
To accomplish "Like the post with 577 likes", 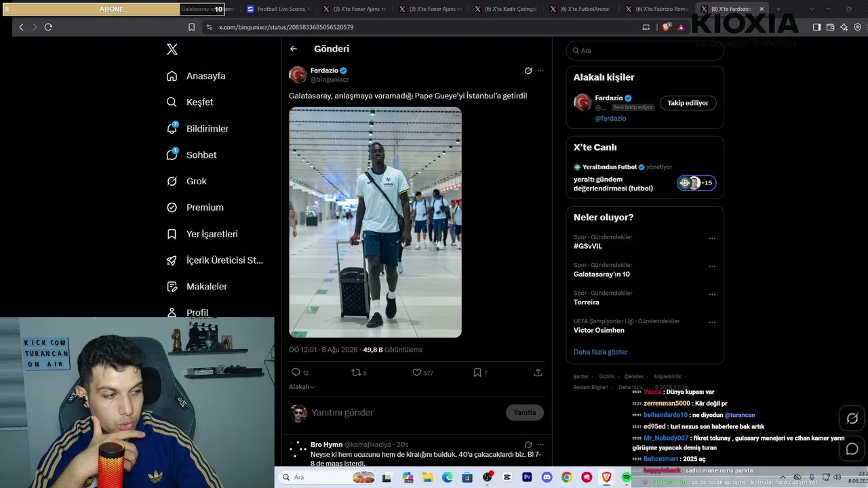I will coord(417,373).
